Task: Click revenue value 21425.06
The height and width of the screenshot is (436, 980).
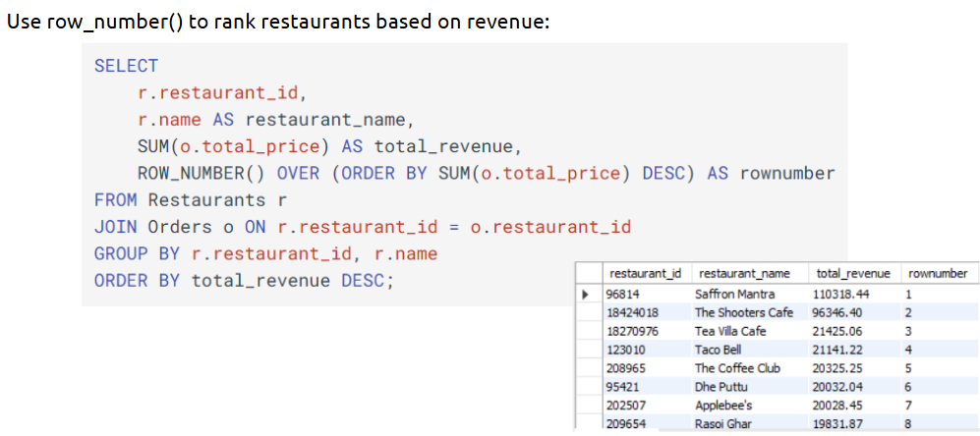Action: (x=837, y=331)
